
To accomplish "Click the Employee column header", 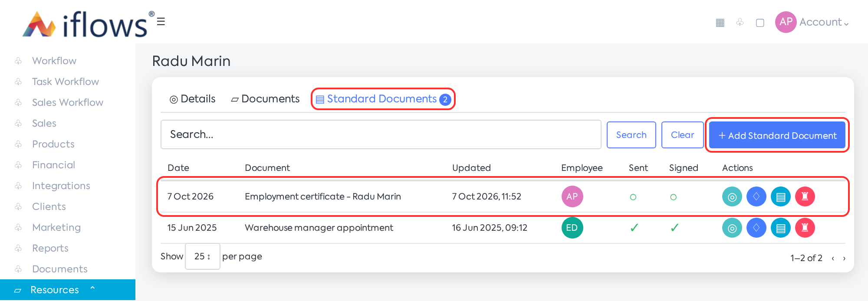I will coord(582,168).
